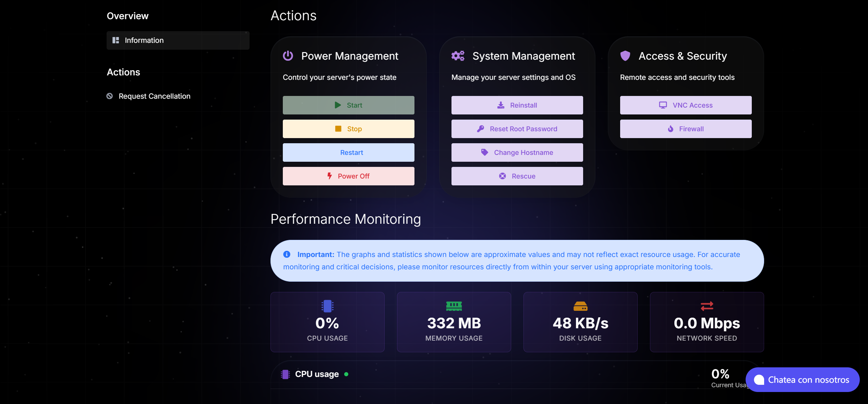868x404 pixels.
Task: Click 'Manage your server settings and OS' text
Action: [x=513, y=77]
